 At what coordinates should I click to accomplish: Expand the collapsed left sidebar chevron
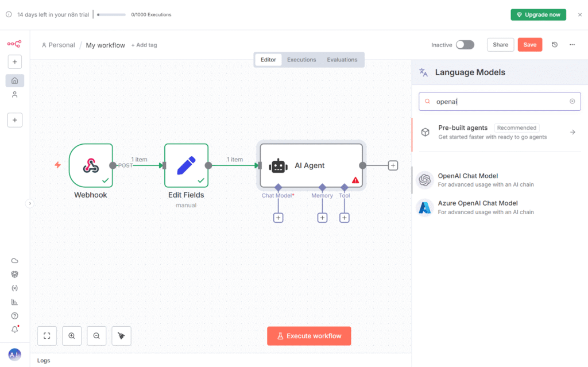30,203
